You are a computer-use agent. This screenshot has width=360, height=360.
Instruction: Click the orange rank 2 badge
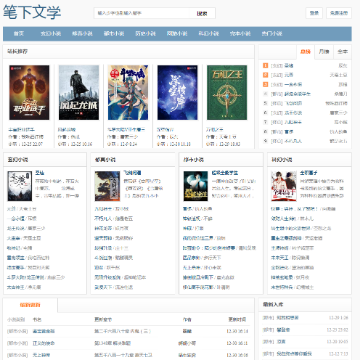pos(265,75)
